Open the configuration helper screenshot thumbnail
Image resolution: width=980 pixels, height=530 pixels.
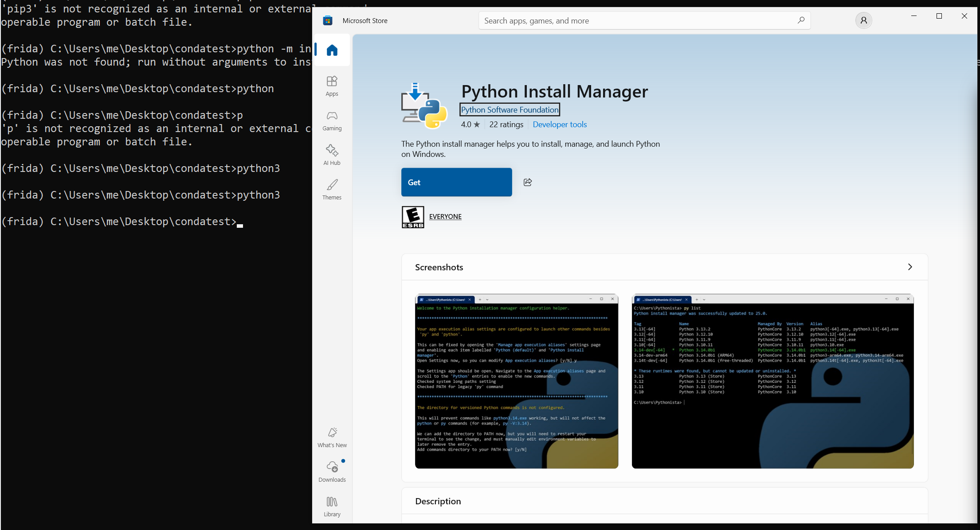(517, 381)
